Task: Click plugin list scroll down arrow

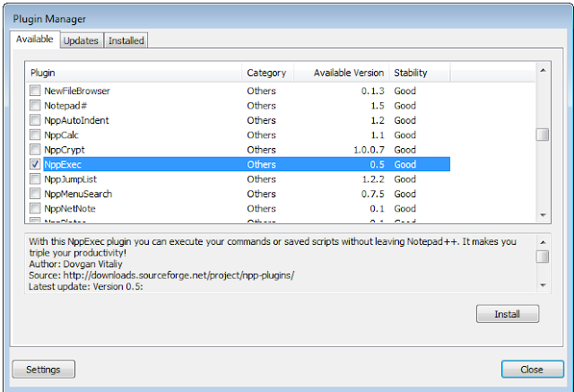Action: (x=543, y=215)
